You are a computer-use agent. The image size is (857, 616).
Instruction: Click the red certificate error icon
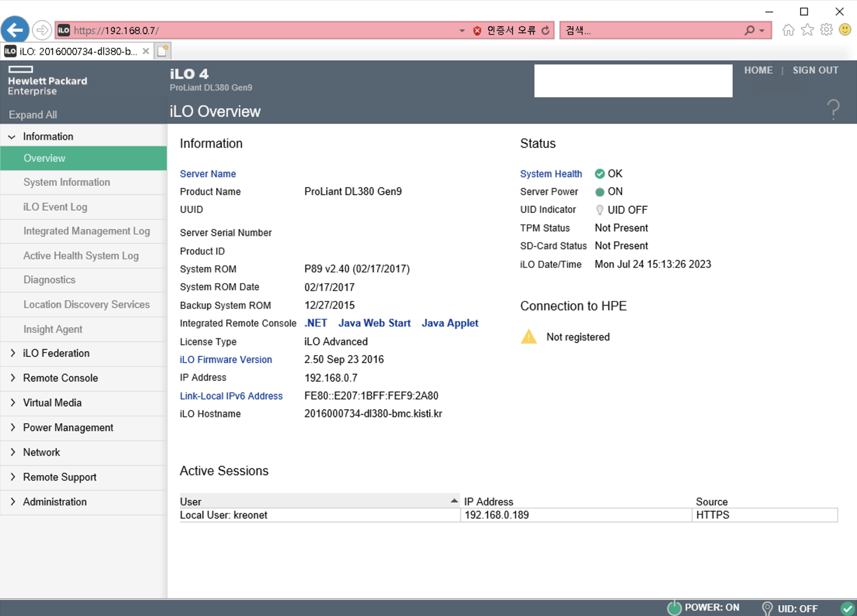tap(477, 31)
